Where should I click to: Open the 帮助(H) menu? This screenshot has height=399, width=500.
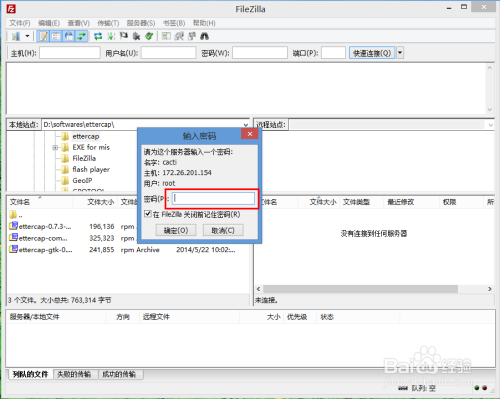(204, 23)
